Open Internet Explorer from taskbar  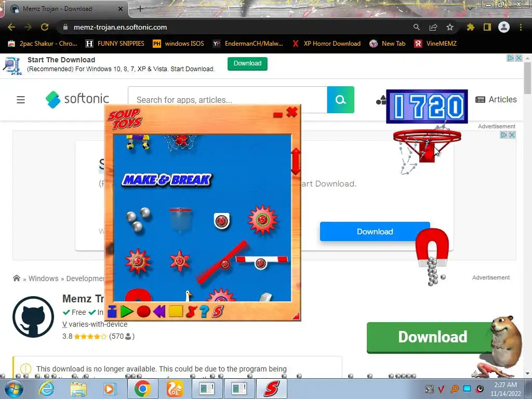click(x=46, y=389)
